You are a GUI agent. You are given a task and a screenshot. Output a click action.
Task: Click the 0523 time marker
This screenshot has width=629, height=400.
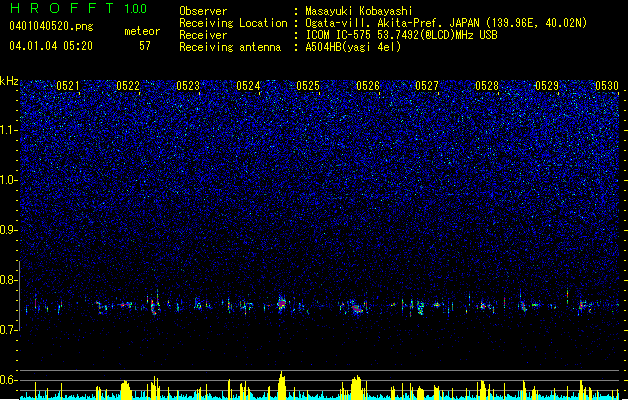pos(188,86)
